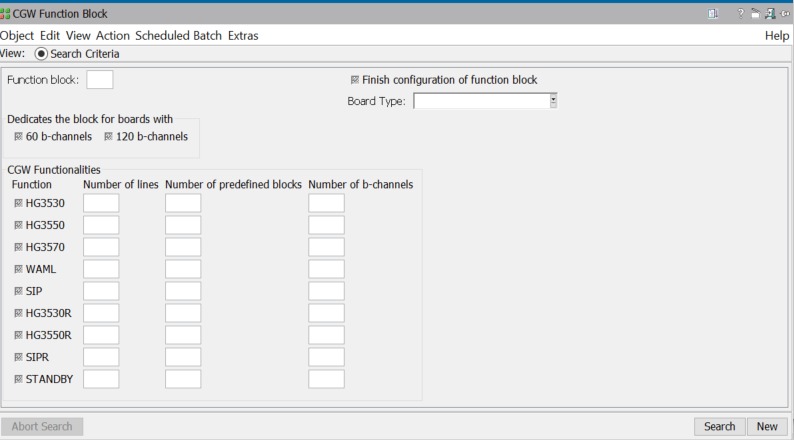Screen dimensions: 794x440
Task: Click HG3530R Number of lines field
Action: pyautogui.click(x=101, y=313)
